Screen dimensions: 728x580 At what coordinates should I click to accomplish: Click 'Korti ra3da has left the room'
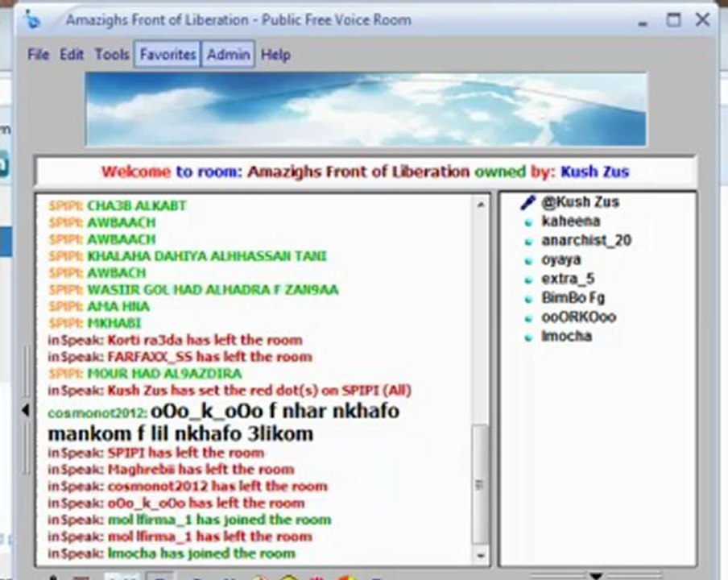pos(175,340)
